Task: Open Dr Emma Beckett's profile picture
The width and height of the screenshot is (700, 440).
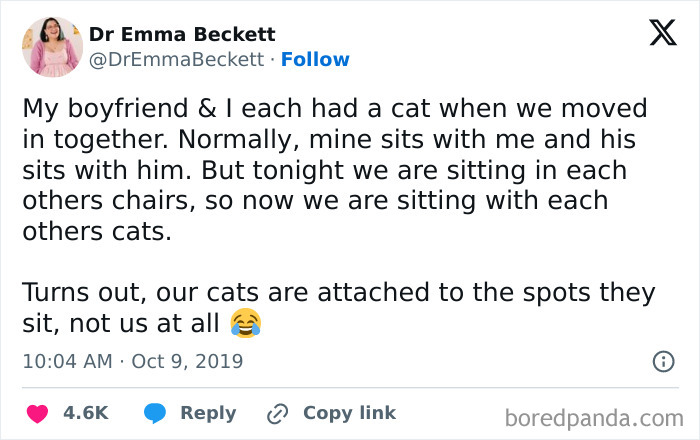Action: tap(52, 46)
